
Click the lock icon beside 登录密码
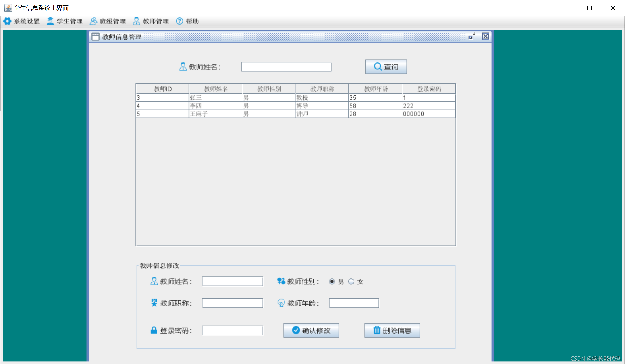click(153, 330)
